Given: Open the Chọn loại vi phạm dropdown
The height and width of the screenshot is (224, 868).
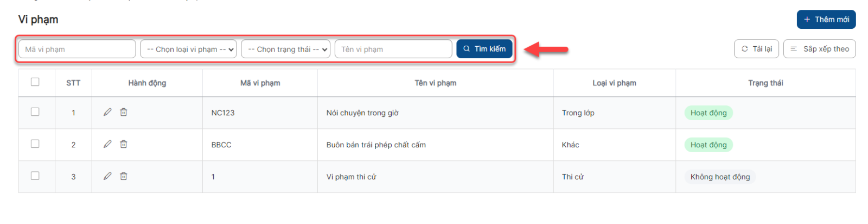Looking at the screenshot, I should pos(188,49).
